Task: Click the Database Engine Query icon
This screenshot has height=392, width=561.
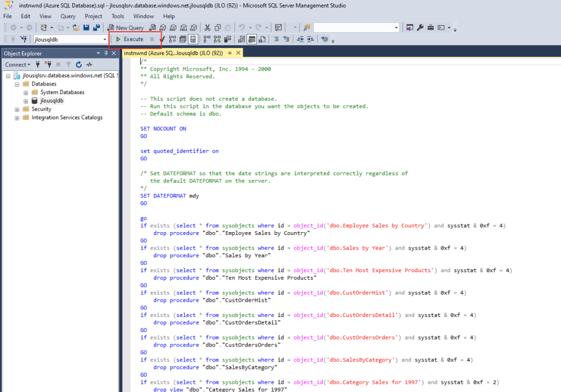Action: pos(153,27)
